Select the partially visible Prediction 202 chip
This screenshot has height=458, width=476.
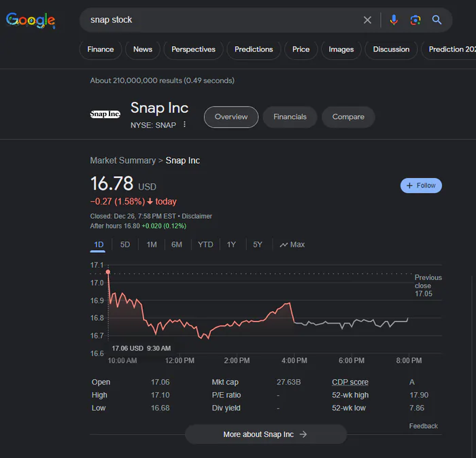click(449, 50)
